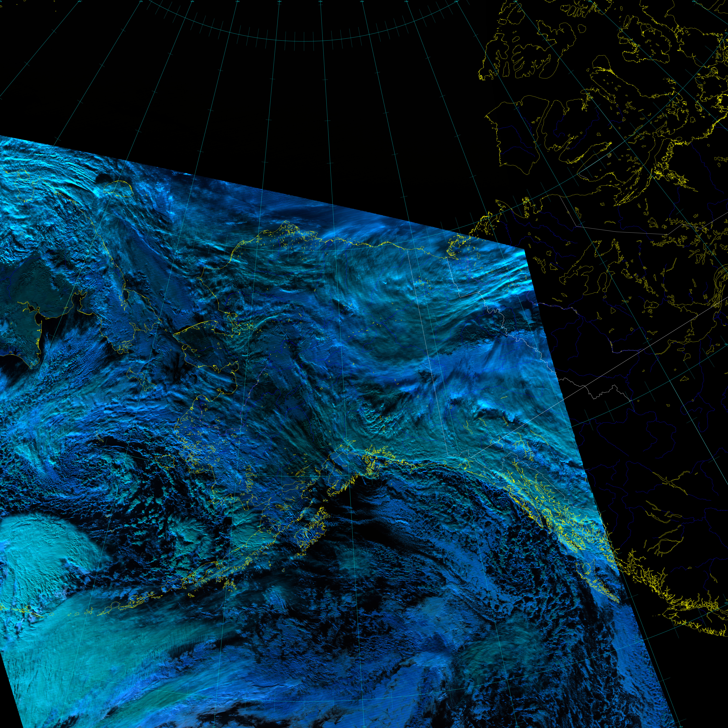Click the 70N latitude label at right edge
The height and width of the screenshot is (728, 728).
pyautogui.click(x=726, y=33)
